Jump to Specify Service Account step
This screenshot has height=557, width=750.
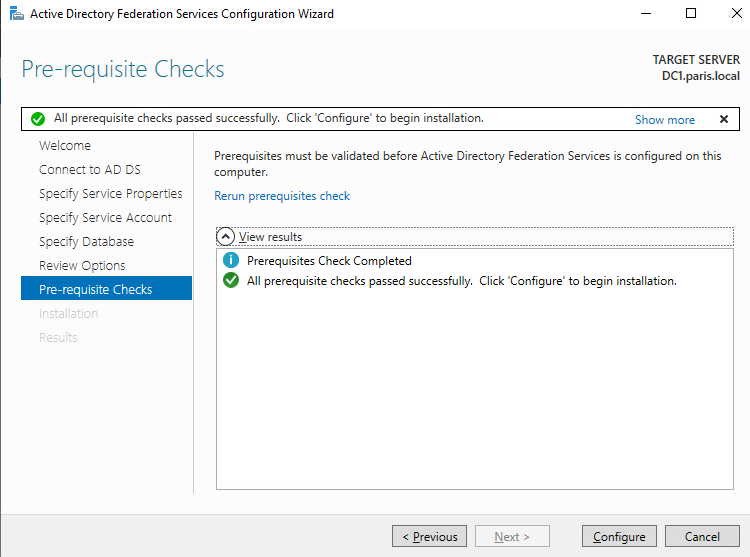[105, 218]
